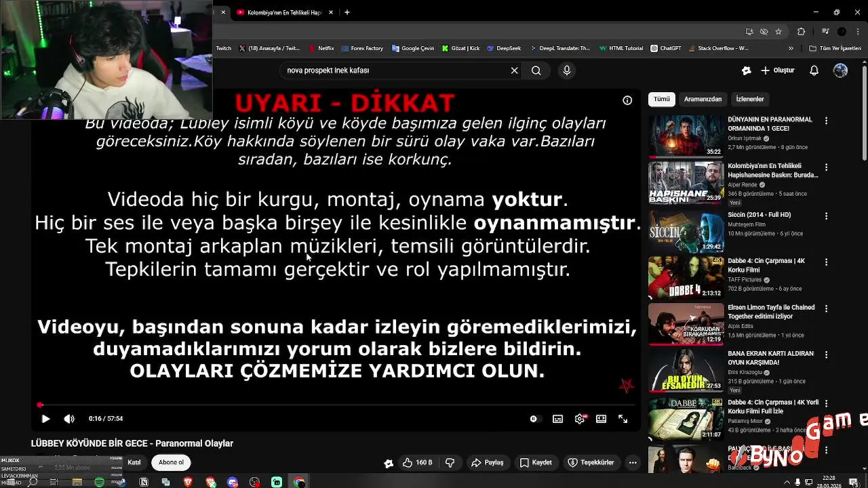
Task: Open Discord from the taskbar
Action: pyautogui.click(x=233, y=482)
